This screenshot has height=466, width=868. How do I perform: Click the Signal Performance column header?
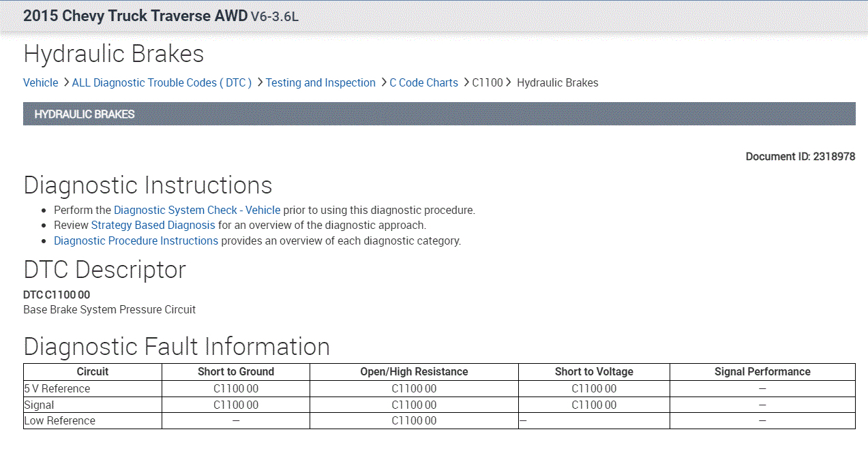coord(762,372)
